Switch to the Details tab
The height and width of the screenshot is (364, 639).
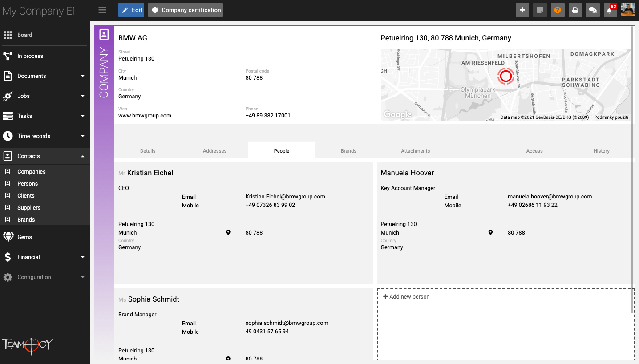148,151
